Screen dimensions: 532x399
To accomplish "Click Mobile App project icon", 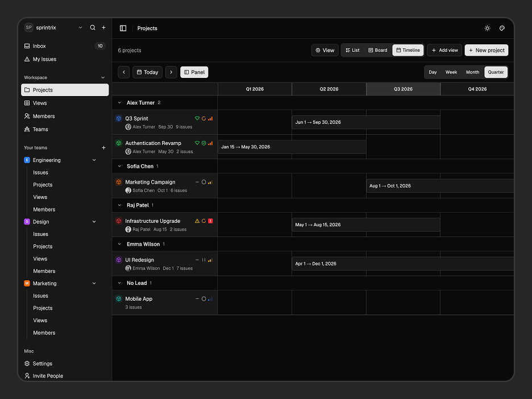I will point(119,298).
